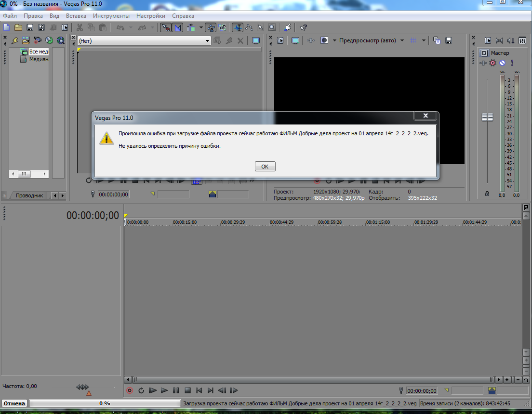532x414 pixels.
Task: Close the Vegas Pro error dialog
Action: click(426, 116)
